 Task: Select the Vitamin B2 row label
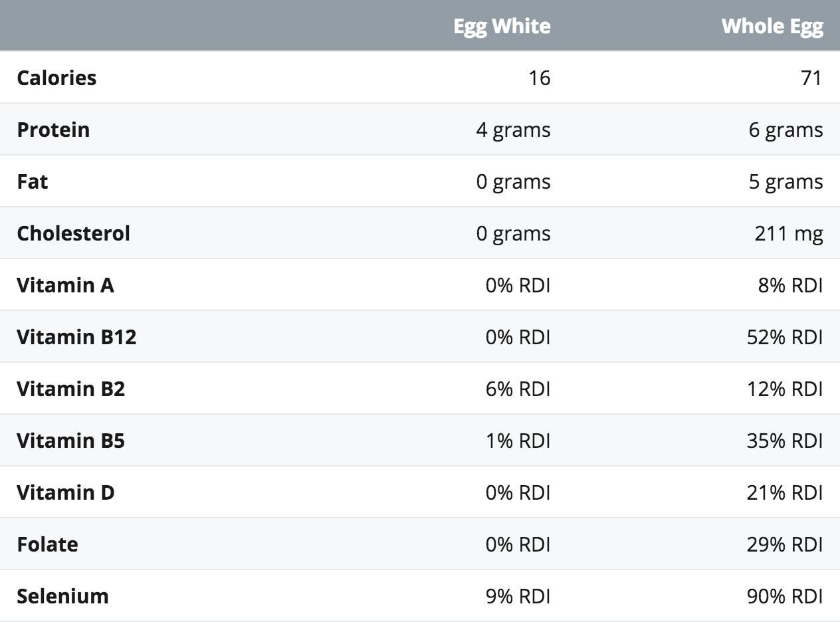70,389
